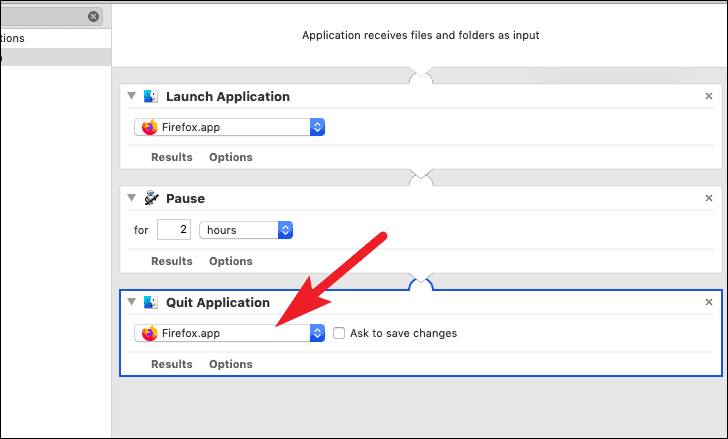Image resolution: width=728 pixels, height=439 pixels.
Task: Clear the search field with the X icon
Action: point(93,17)
